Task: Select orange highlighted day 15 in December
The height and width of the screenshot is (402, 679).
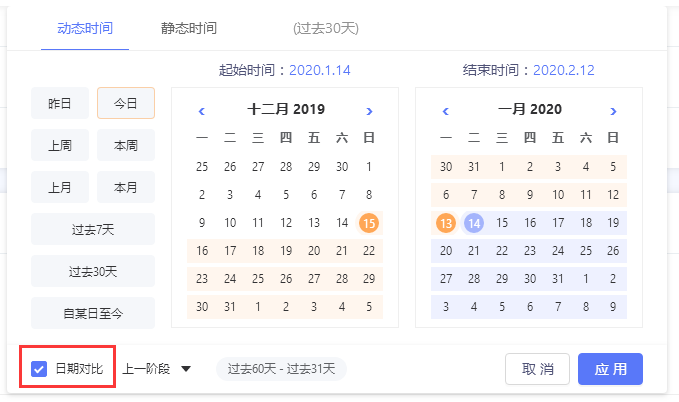Action: click(369, 223)
